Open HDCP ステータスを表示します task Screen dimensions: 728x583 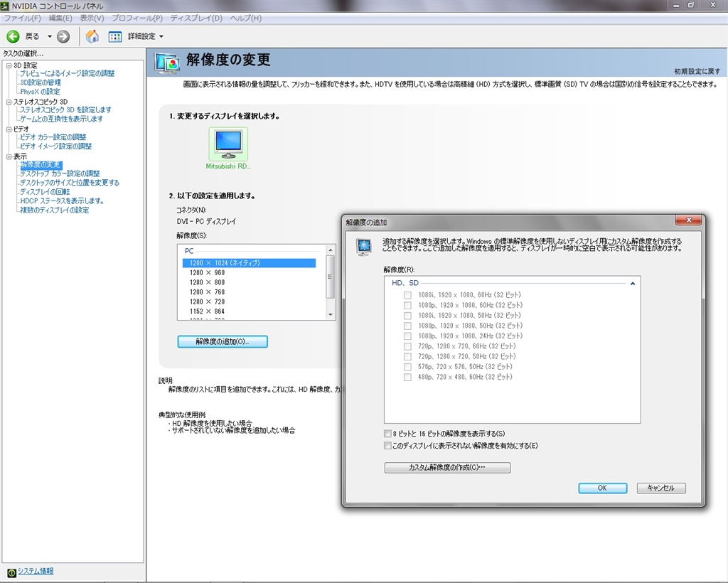pyautogui.click(x=63, y=201)
